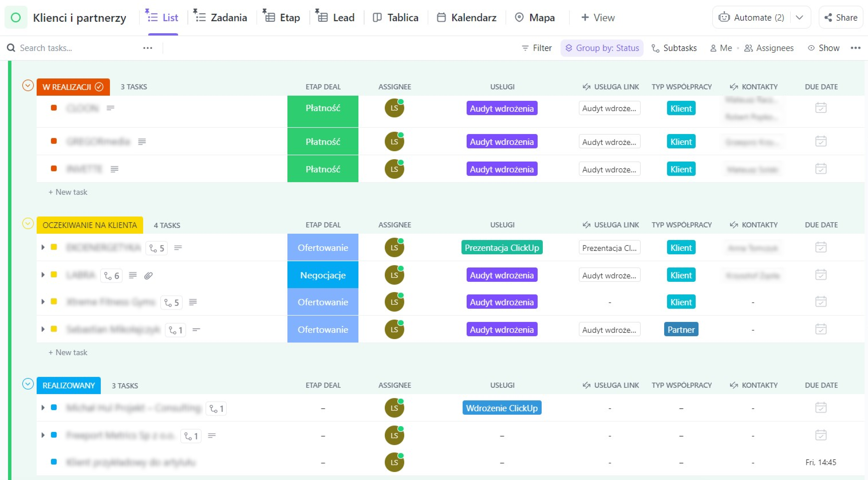The image size is (868, 480).
Task: Switch to the Mapa view tab
Action: [x=535, y=17]
